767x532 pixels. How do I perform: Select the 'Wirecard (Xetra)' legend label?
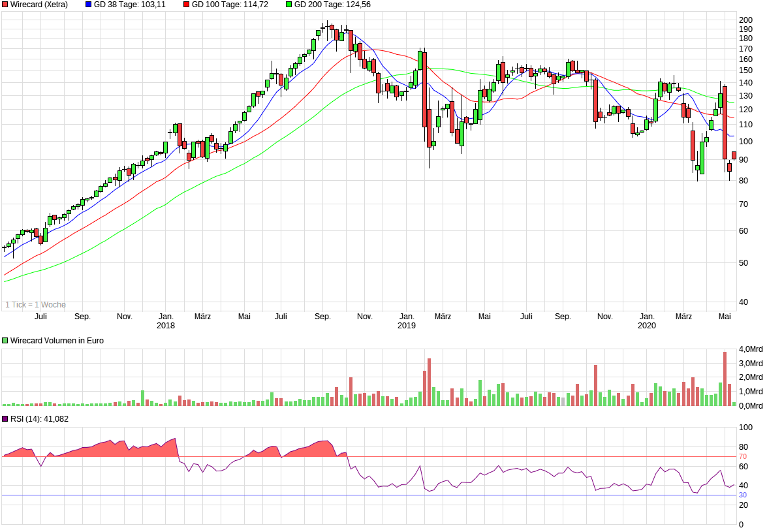39,5
